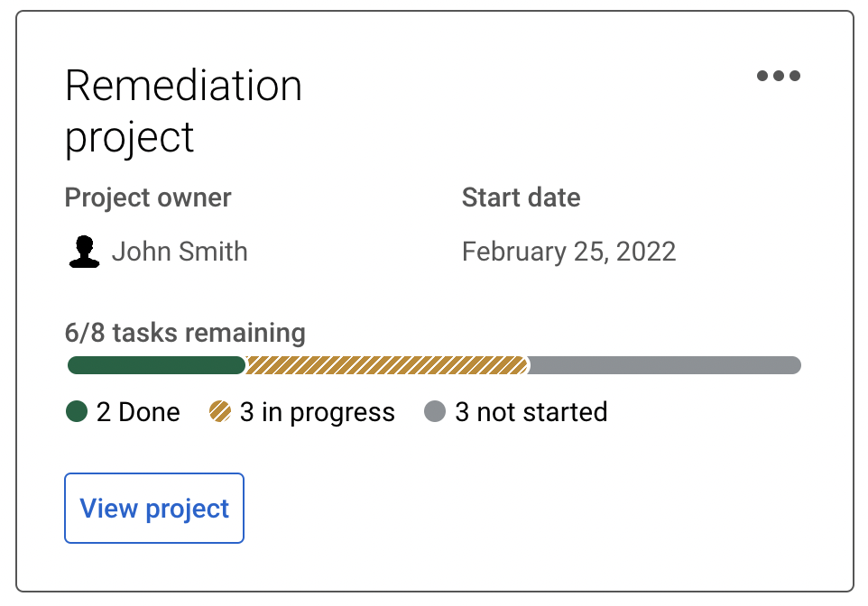The image size is (868, 606).
Task: Click the 3 in progress legend text
Action: coord(317,412)
